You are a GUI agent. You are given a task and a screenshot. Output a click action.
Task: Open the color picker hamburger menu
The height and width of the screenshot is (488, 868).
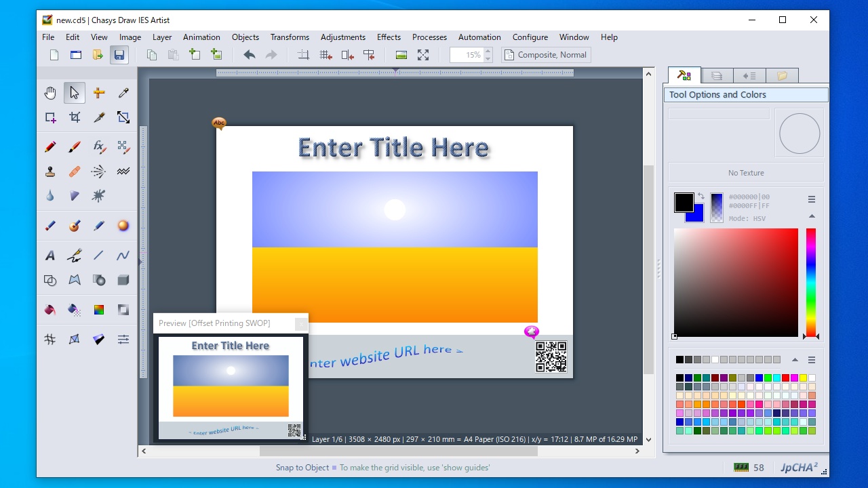(812, 199)
